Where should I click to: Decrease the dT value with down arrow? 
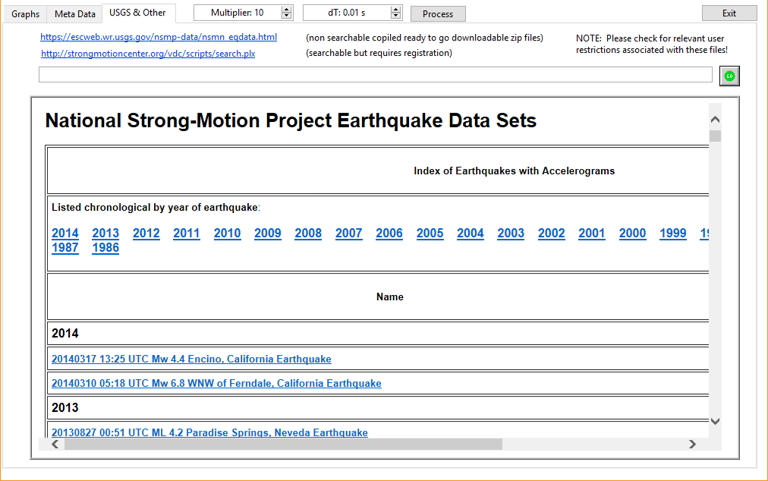point(396,17)
